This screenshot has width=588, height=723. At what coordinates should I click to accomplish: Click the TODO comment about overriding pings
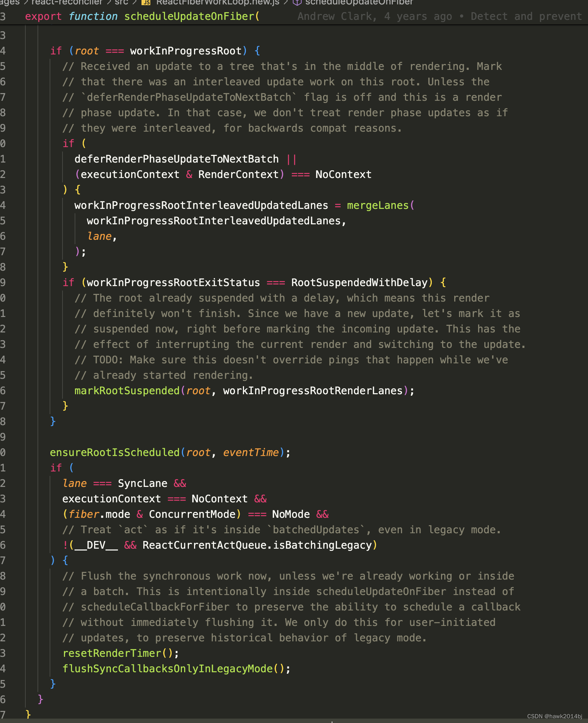click(291, 360)
